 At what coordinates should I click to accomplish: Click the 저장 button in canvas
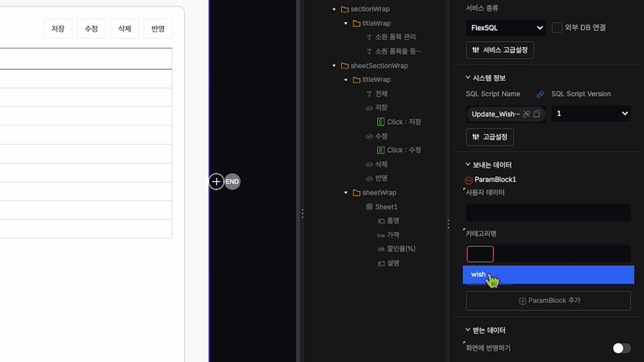point(58,29)
